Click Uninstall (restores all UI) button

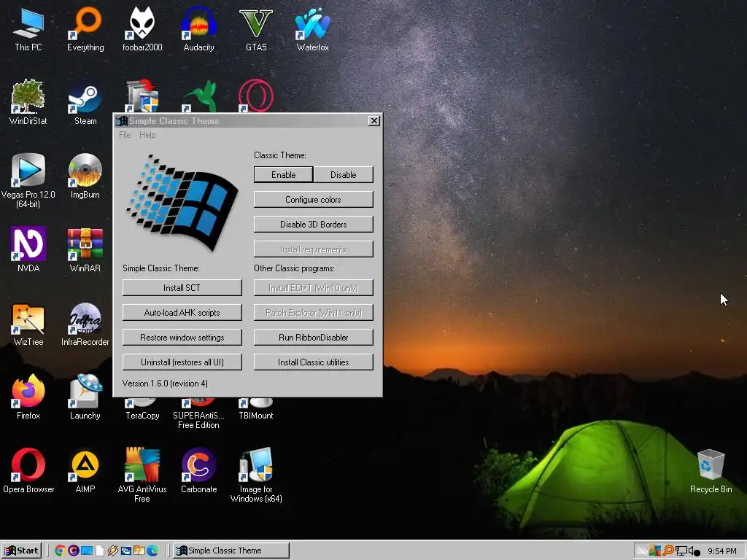(x=182, y=362)
